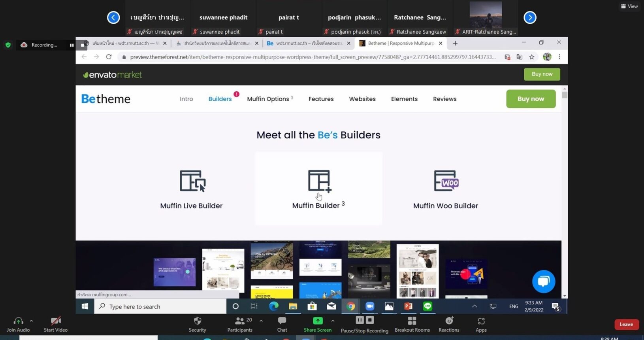Image resolution: width=644 pixels, height=340 pixels.
Task: Click the Betheme logo
Action: click(x=105, y=99)
